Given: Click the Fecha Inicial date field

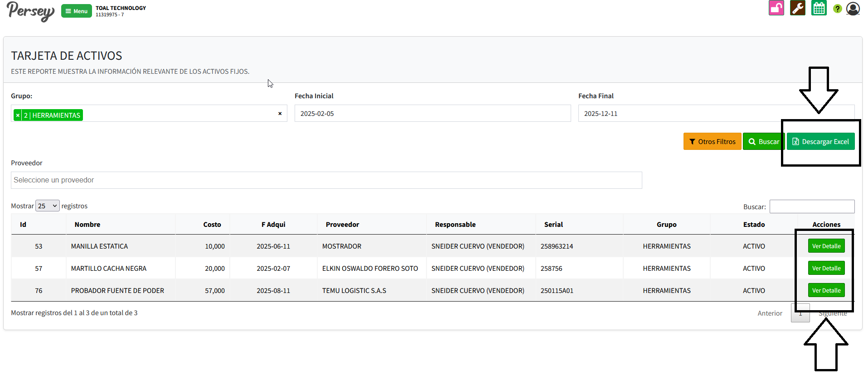Looking at the screenshot, I should pyautogui.click(x=432, y=114).
